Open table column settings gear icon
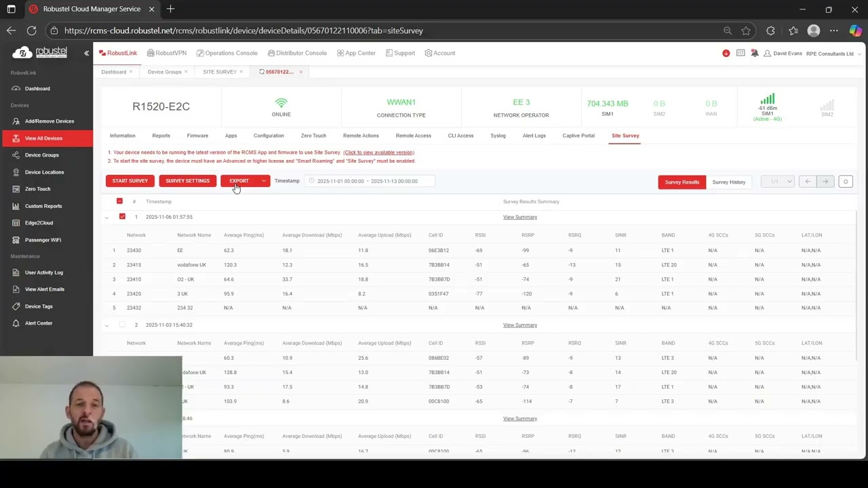This screenshot has width=868, height=488. click(846, 182)
